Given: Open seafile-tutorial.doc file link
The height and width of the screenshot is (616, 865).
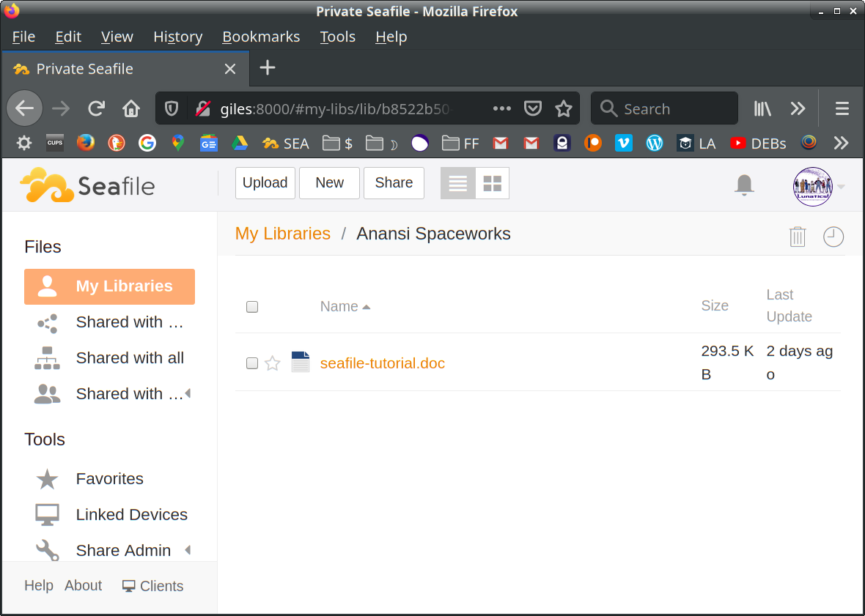Looking at the screenshot, I should pos(382,363).
